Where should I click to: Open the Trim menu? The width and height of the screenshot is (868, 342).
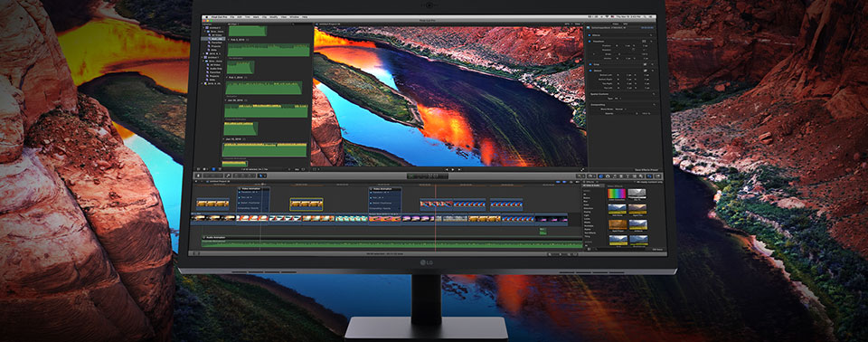pos(247,17)
